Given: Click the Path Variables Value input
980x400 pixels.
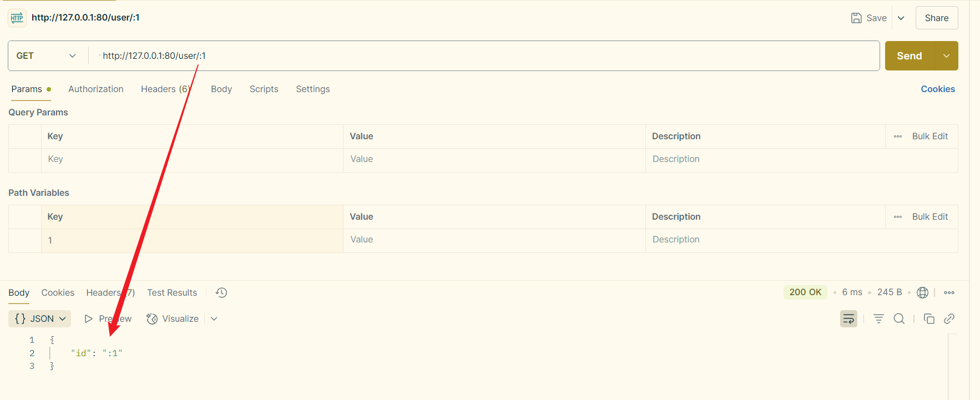Looking at the screenshot, I should pyautogui.click(x=494, y=240).
